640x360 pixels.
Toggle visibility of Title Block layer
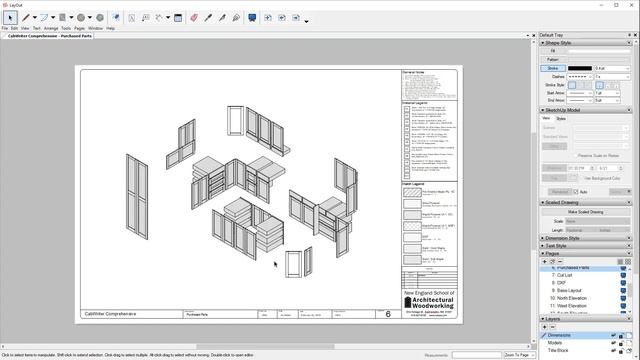pos(613,351)
